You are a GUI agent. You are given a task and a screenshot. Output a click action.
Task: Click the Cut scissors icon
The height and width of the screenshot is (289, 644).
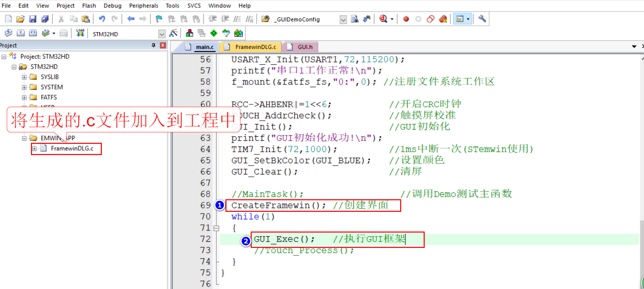(61, 19)
